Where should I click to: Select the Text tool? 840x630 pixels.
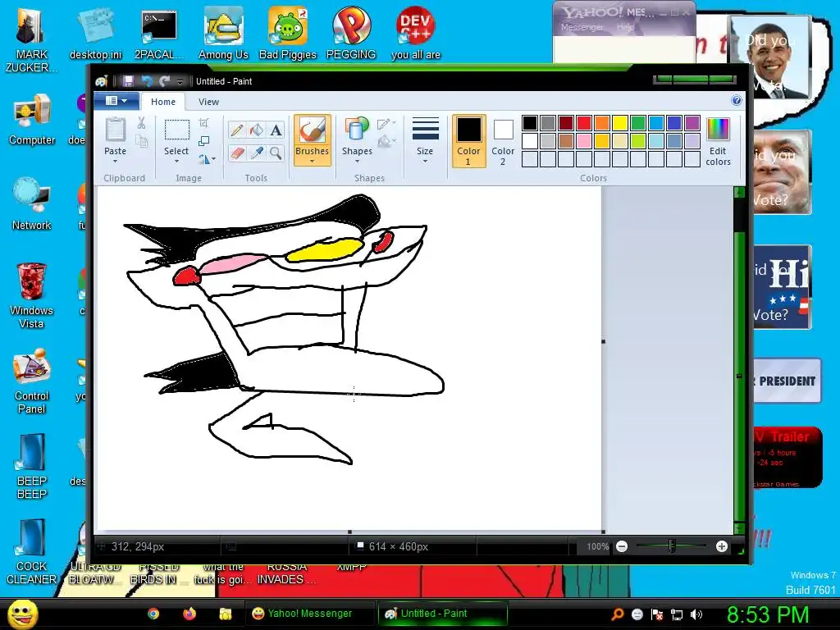[x=276, y=130]
